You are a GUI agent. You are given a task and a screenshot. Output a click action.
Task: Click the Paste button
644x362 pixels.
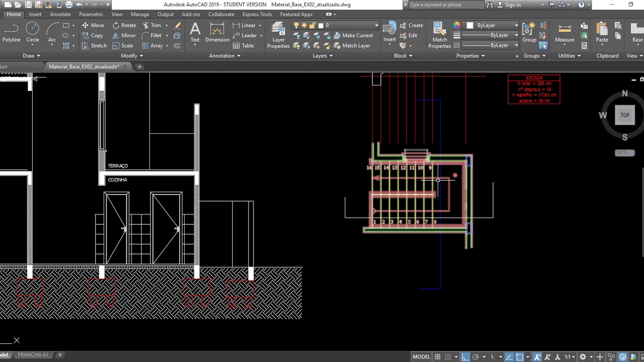pos(602,33)
